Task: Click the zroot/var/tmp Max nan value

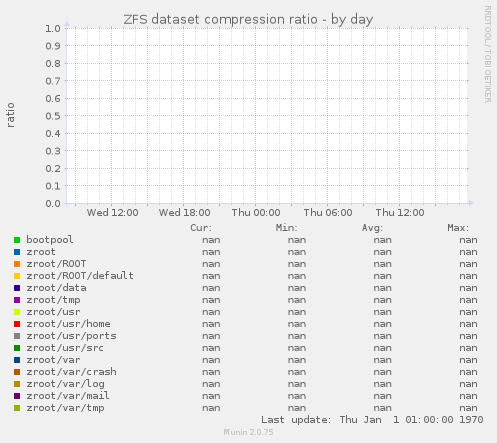Action: point(468,408)
